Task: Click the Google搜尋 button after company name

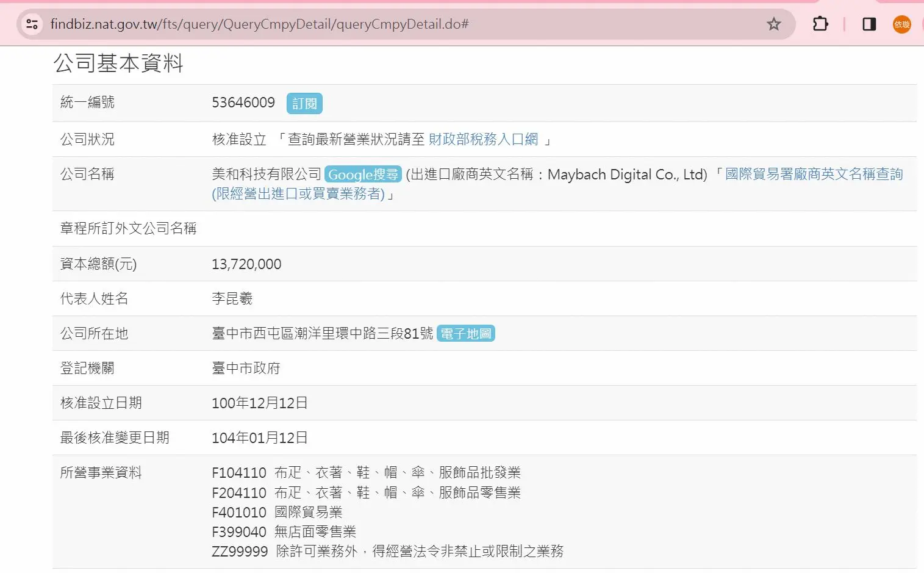Action: tap(363, 175)
